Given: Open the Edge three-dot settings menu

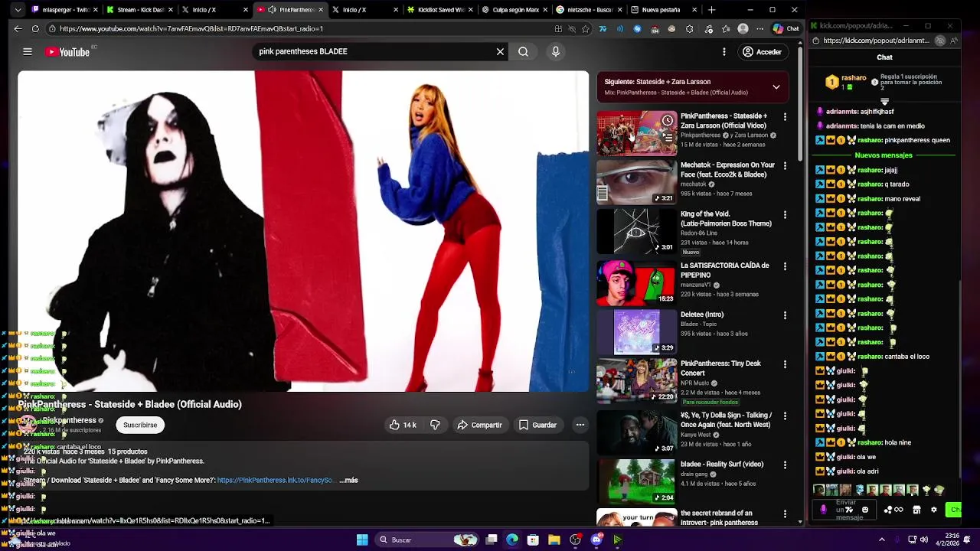Looking at the screenshot, I should point(759,29).
